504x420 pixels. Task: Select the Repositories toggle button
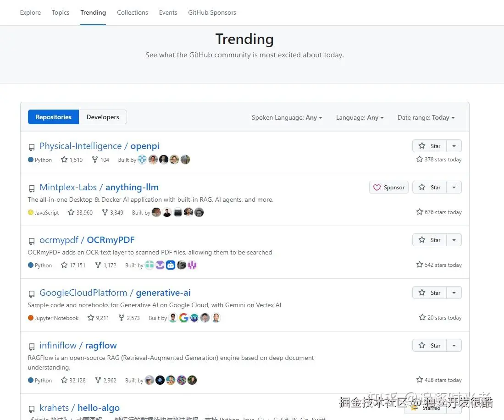53,117
